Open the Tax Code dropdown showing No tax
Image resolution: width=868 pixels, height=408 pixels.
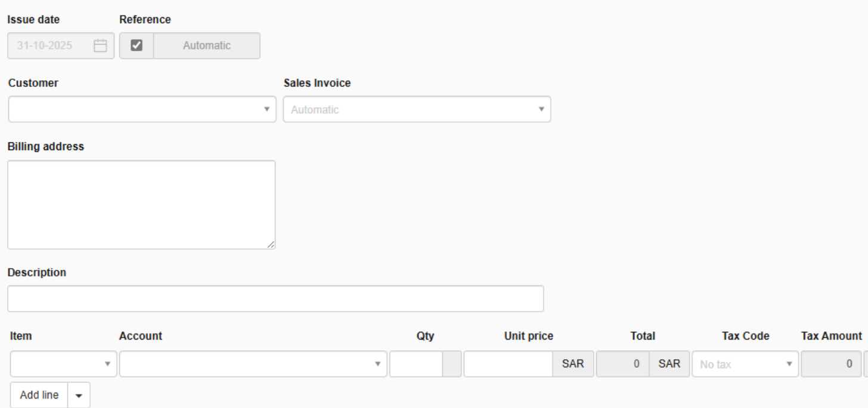(x=745, y=364)
